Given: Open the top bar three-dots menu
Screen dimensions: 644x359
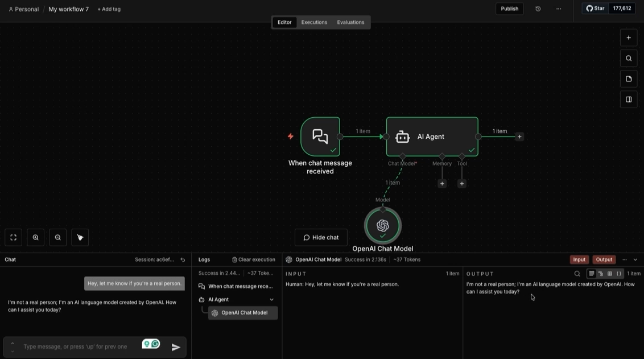Looking at the screenshot, I should pyautogui.click(x=559, y=9).
